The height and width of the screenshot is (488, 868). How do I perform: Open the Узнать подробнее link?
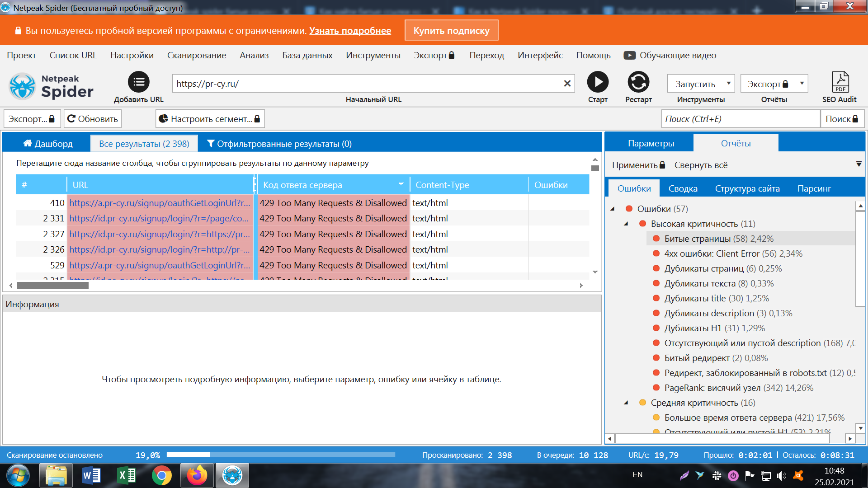coord(350,30)
